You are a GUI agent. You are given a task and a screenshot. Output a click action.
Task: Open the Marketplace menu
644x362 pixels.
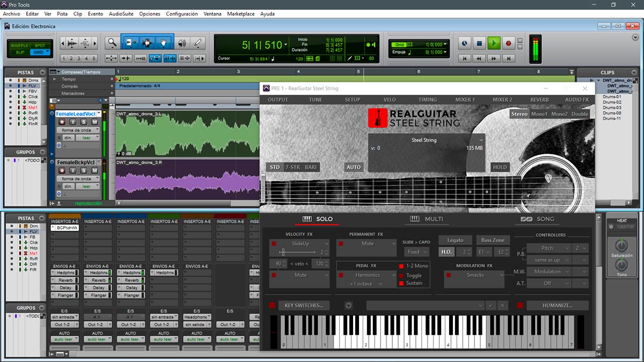point(240,14)
